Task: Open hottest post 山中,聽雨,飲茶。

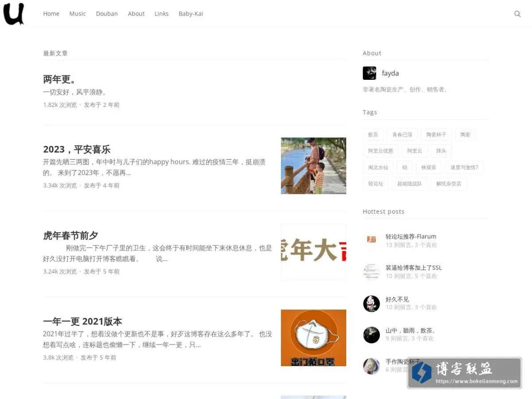Action: tap(411, 330)
